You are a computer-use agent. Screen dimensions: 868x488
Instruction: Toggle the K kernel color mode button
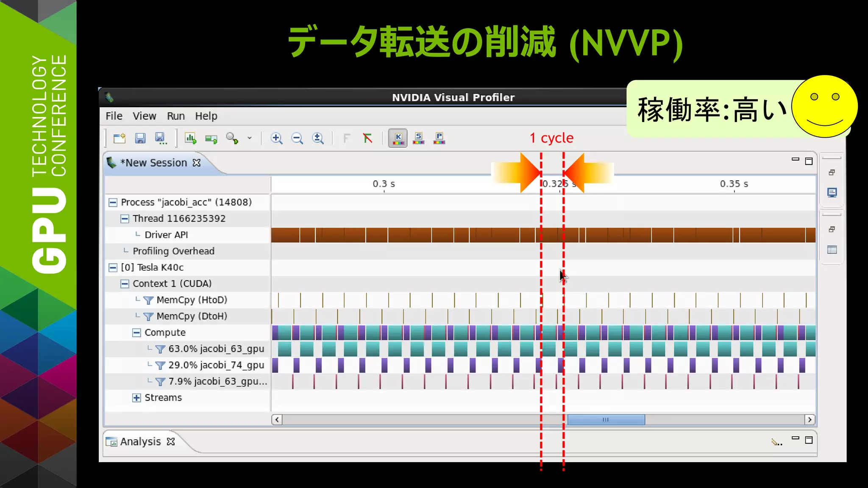pos(398,138)
